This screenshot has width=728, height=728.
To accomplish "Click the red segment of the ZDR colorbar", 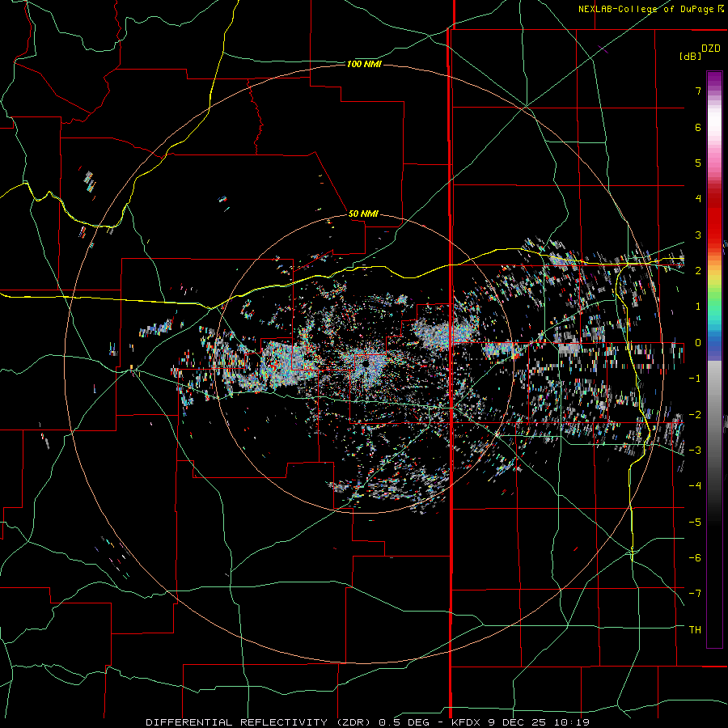I will tap(714, 218).
